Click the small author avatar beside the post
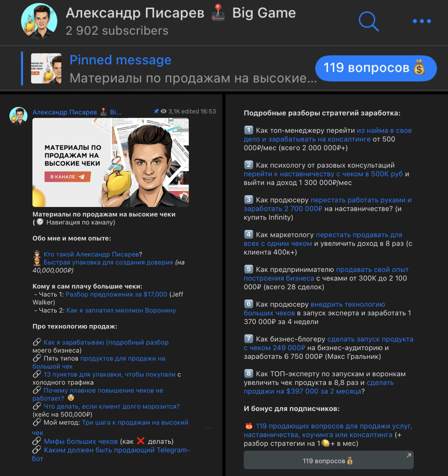The width and height of the screenshot is (448, 476). [19, 115]
